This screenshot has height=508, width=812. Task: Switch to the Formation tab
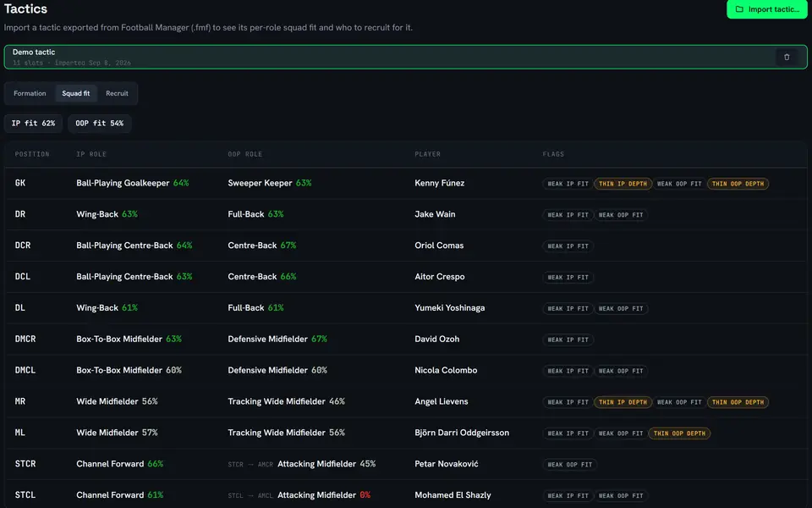30,93
